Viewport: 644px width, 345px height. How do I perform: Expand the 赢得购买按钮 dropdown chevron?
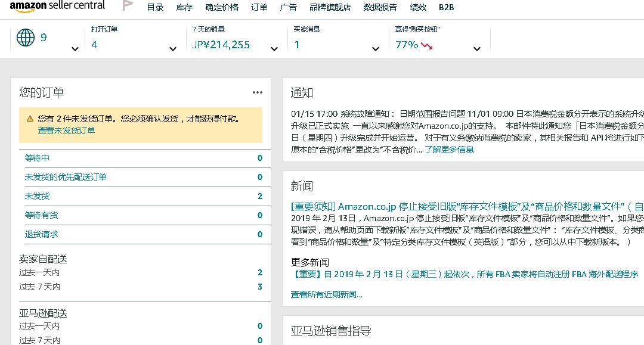pyautogui.click(x=477, y=49)
